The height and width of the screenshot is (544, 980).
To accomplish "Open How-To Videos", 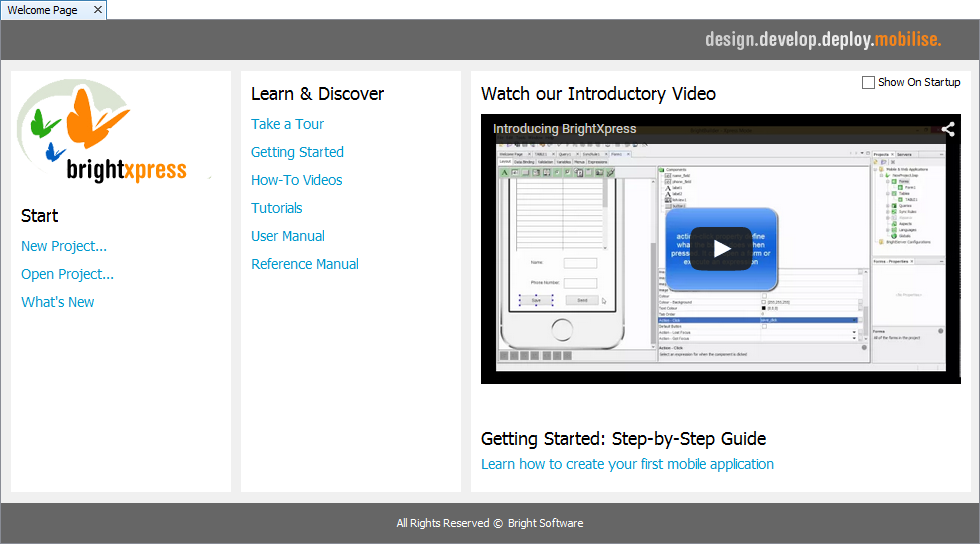I will [296, 180].
